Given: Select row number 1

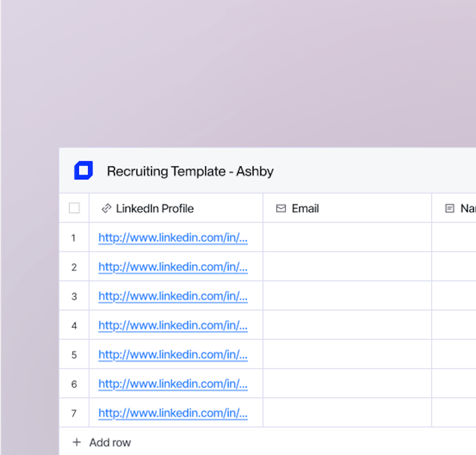Looking at the screenshot, I should 73,238.
